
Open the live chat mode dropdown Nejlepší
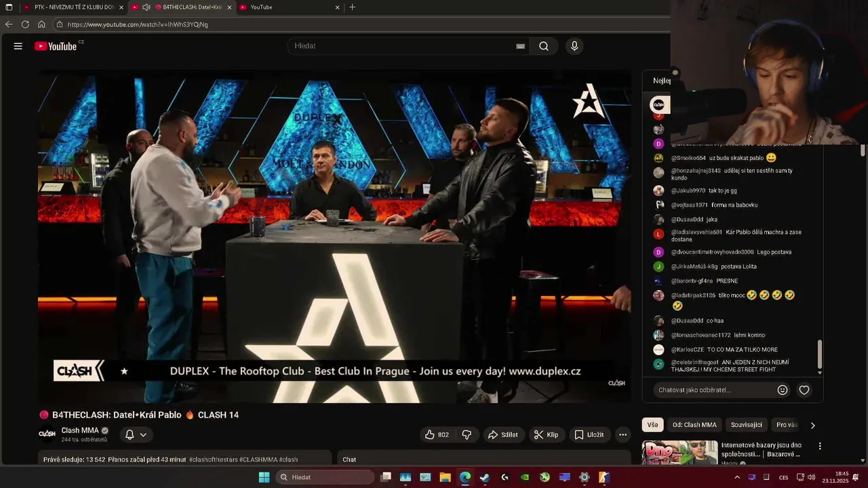tap(662, 81)
